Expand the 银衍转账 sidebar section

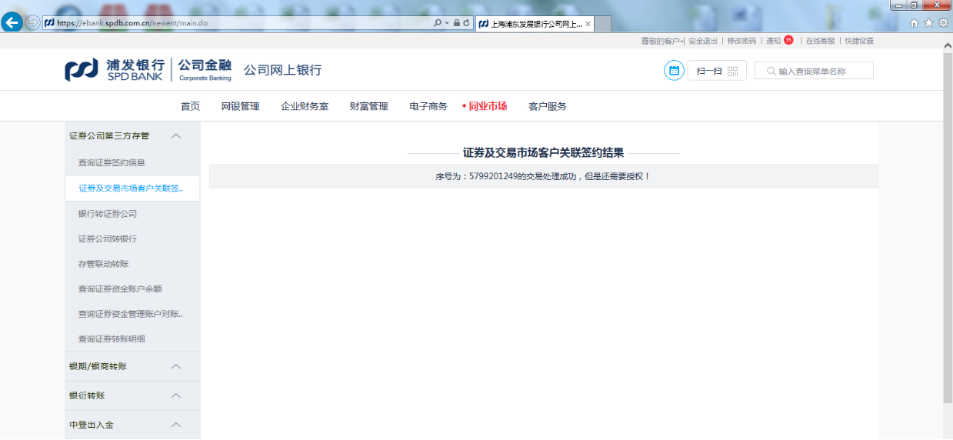click(x=176, y=396)
